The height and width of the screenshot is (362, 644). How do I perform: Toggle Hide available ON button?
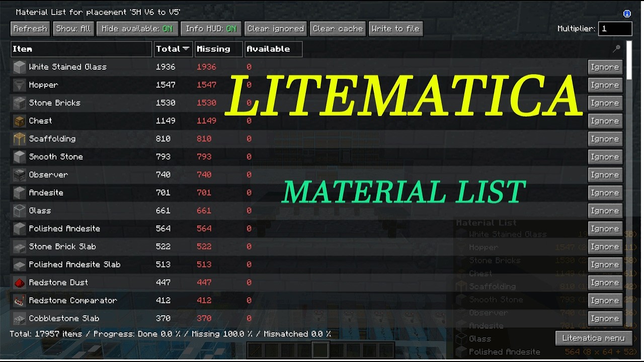137,29
